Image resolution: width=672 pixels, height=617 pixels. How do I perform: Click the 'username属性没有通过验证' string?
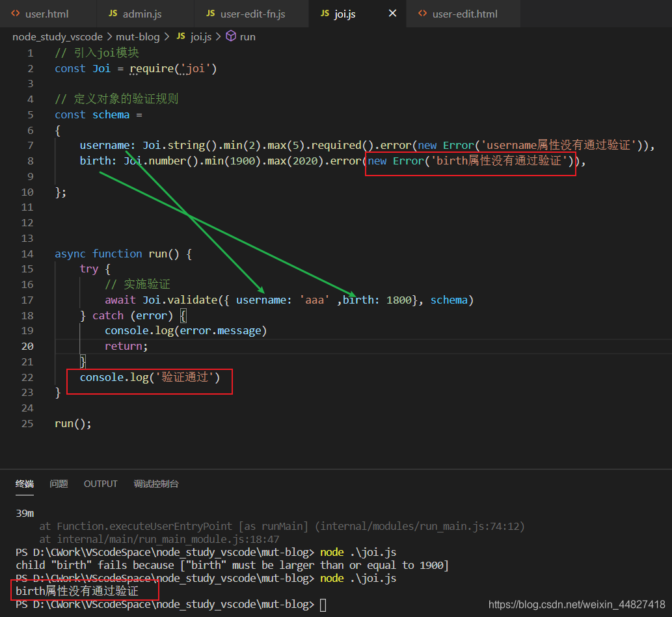(558, 145)
